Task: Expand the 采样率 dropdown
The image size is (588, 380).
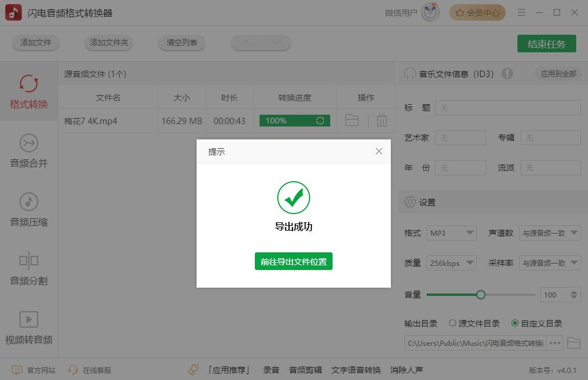Action: (550, 263)
